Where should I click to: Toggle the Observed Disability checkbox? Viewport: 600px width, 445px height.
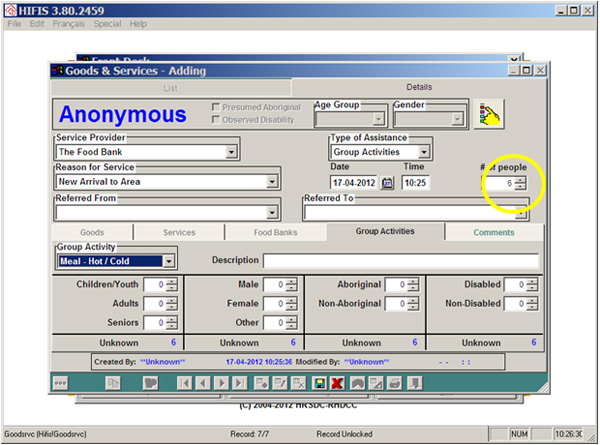(216, 120)
